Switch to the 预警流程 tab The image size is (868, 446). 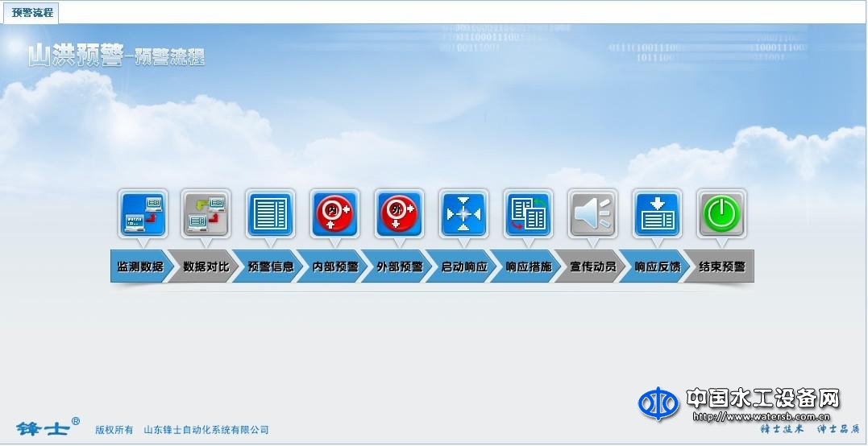[x=32, y=12]
